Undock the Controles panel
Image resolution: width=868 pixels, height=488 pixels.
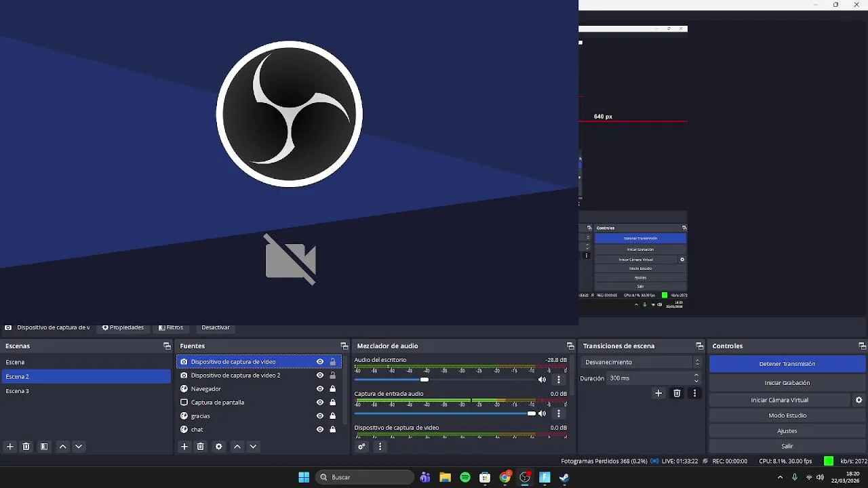point(862,346)
